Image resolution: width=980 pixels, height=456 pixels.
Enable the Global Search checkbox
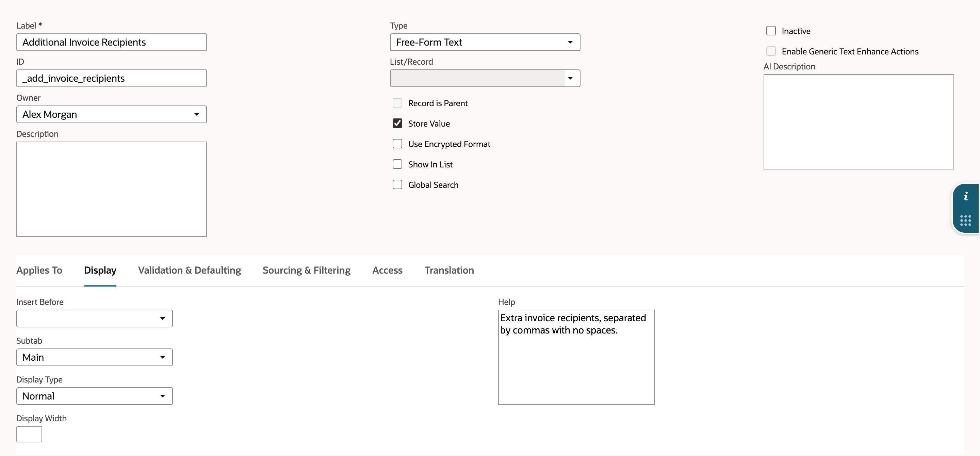tap(397, 184)
